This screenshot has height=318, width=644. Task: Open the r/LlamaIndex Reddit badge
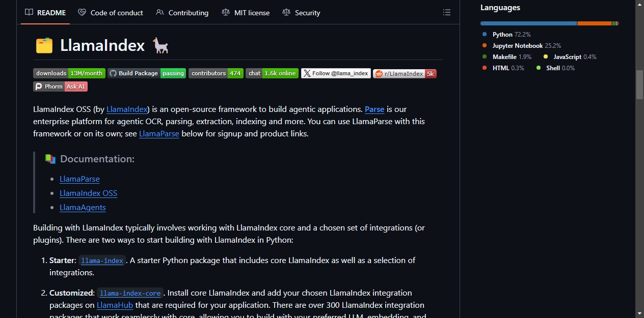[405, 73]
